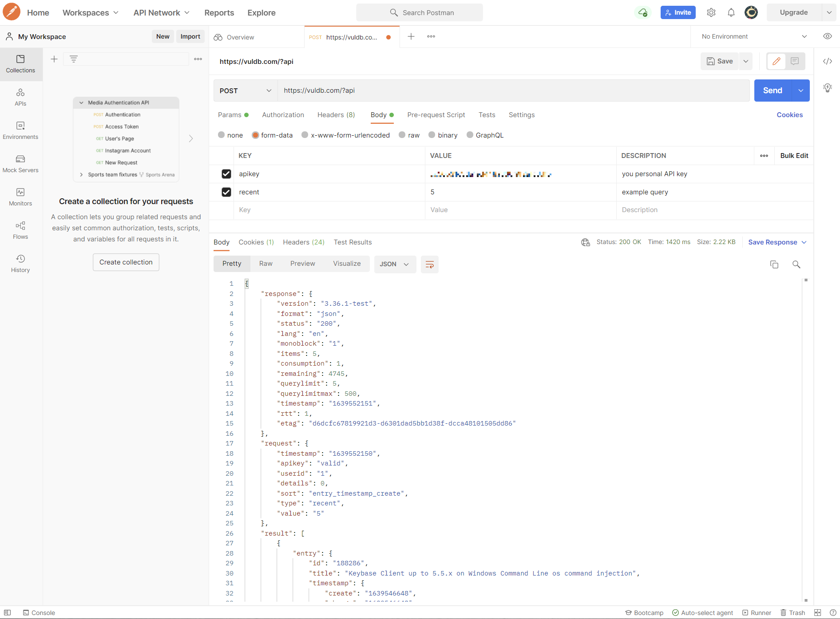Open the notifications bell
This screenshot has height=619, width=840.
pos(731,12)
